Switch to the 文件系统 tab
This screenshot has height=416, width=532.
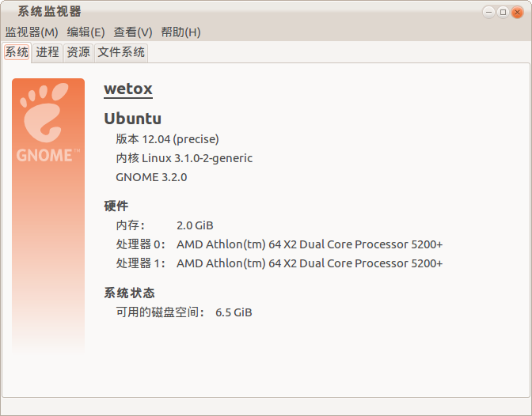[x=121, y=52]
